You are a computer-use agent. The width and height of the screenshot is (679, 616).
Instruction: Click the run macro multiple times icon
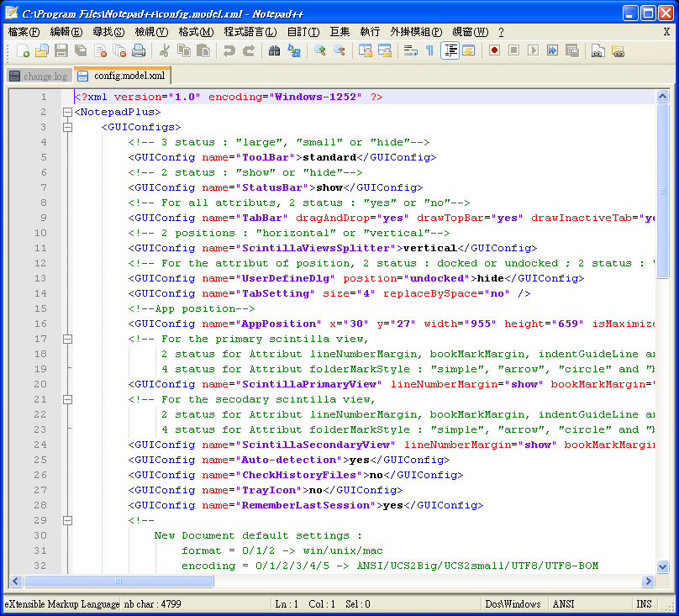click(553, 50)
